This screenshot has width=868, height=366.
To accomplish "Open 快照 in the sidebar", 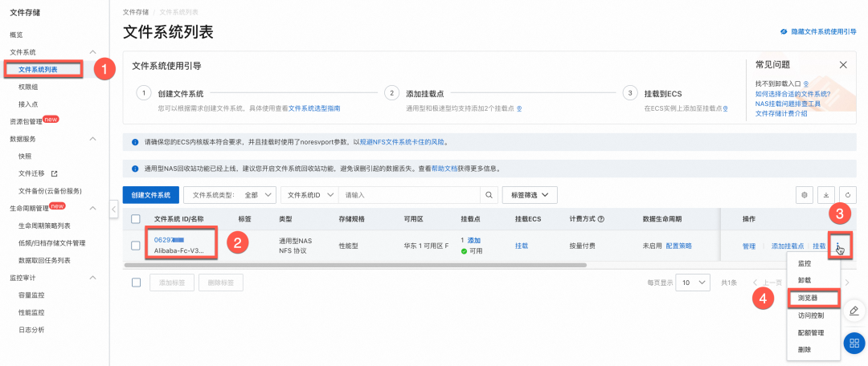I will click(x=25, y=156).
